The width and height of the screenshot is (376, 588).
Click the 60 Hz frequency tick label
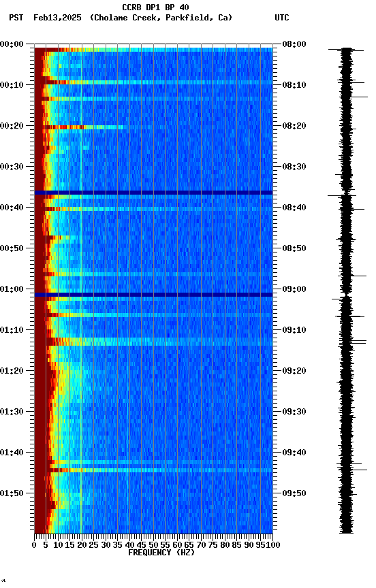pos(177,545)
